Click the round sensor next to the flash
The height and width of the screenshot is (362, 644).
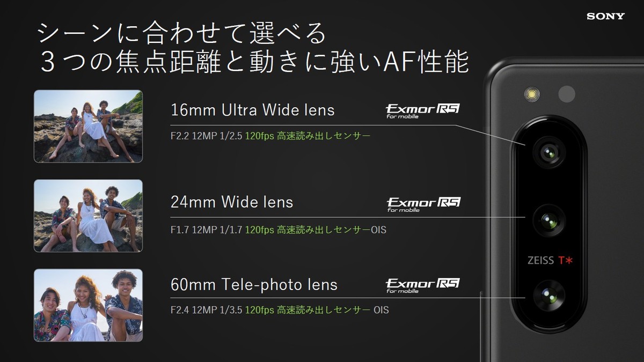tap(567, 94)
